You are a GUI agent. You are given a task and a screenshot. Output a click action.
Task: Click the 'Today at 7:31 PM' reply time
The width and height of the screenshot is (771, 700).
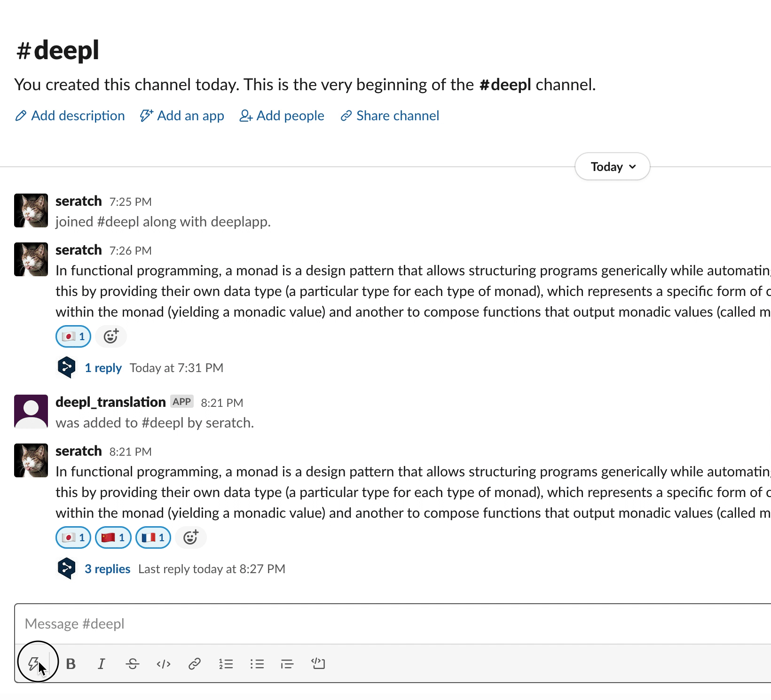tap(176, 368)
